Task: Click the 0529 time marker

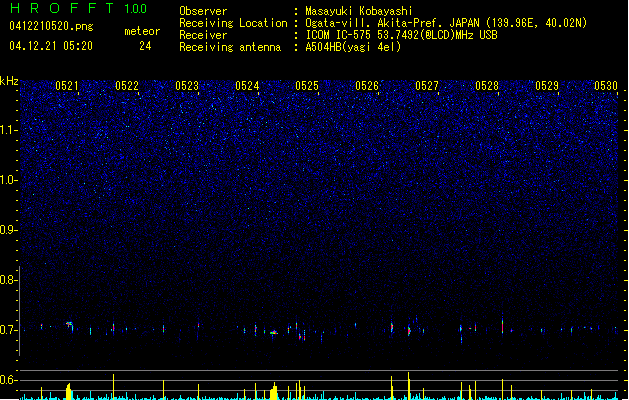Action: (x=547, y=86)
